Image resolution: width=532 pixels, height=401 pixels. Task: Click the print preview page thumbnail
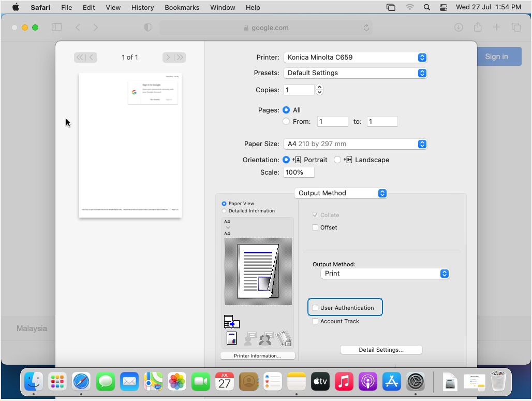point(130,145)
